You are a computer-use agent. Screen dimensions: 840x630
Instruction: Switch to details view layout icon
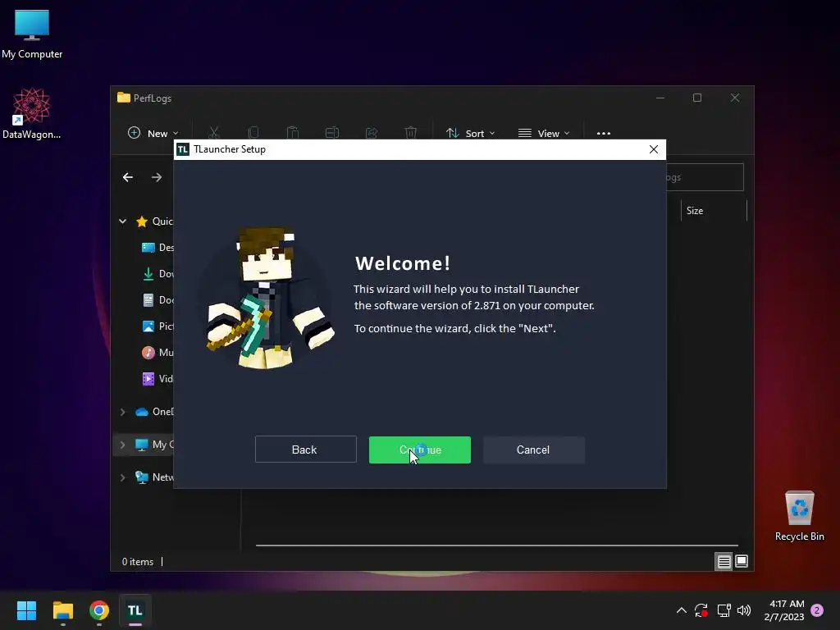click(x=724, y=561)
